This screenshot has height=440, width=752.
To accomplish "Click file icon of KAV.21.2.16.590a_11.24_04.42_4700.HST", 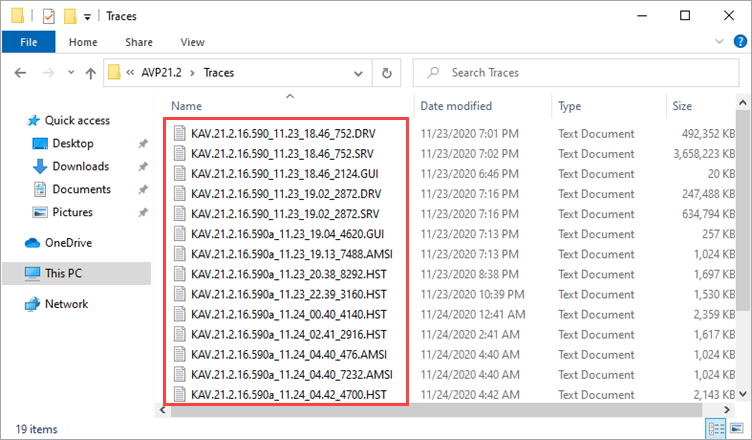I will click(179, 395).
